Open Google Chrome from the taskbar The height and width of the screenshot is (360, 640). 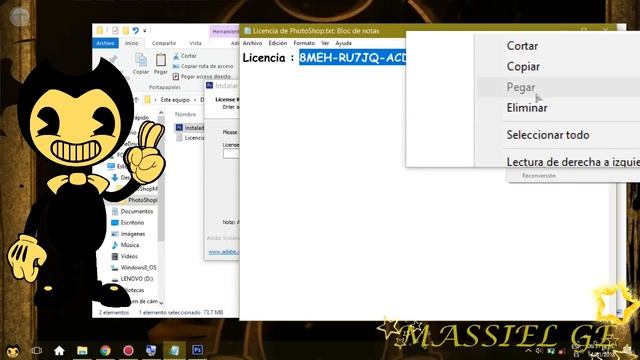point(105,350)
